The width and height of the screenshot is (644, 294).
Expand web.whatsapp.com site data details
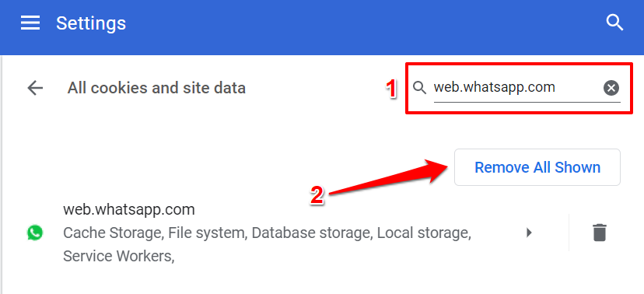pyautogui.click(x=529, y=233)
